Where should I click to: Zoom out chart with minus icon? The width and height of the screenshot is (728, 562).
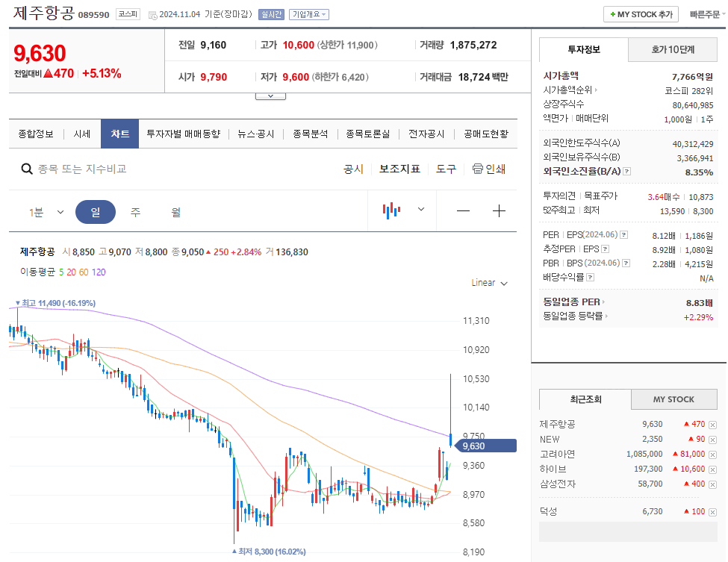(x=463, y=211)
